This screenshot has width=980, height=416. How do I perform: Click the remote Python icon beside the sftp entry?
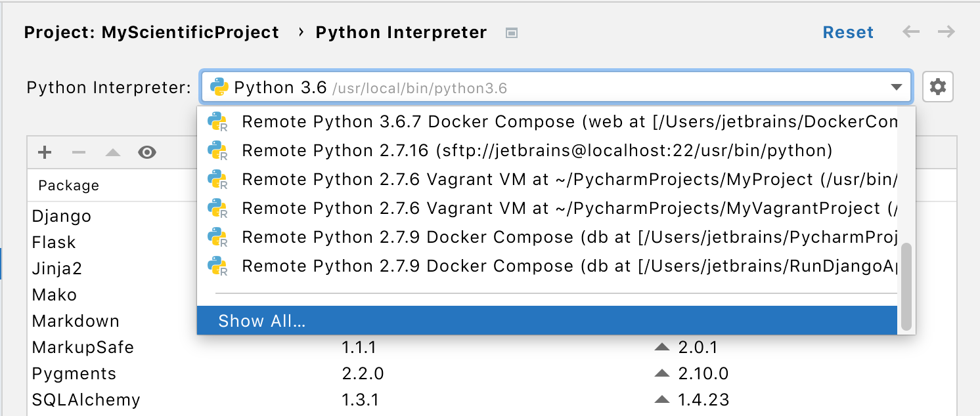[217, 150]
